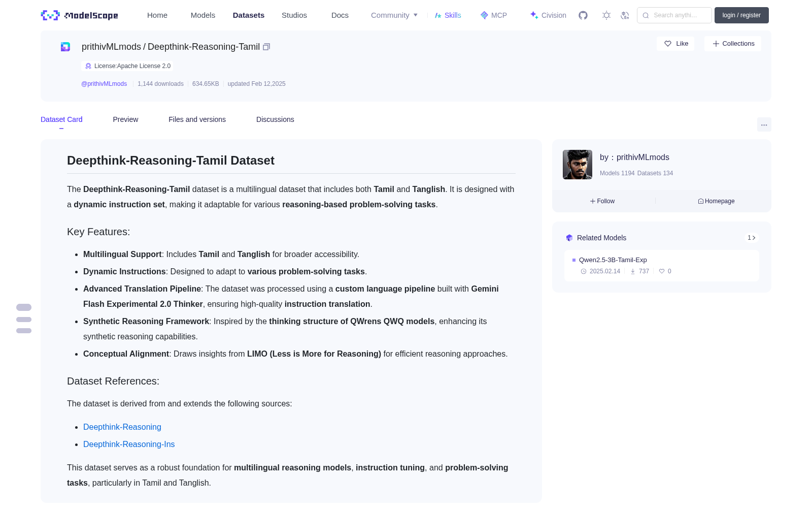Click the dataset avatar icon beside the title

point(65,47)
